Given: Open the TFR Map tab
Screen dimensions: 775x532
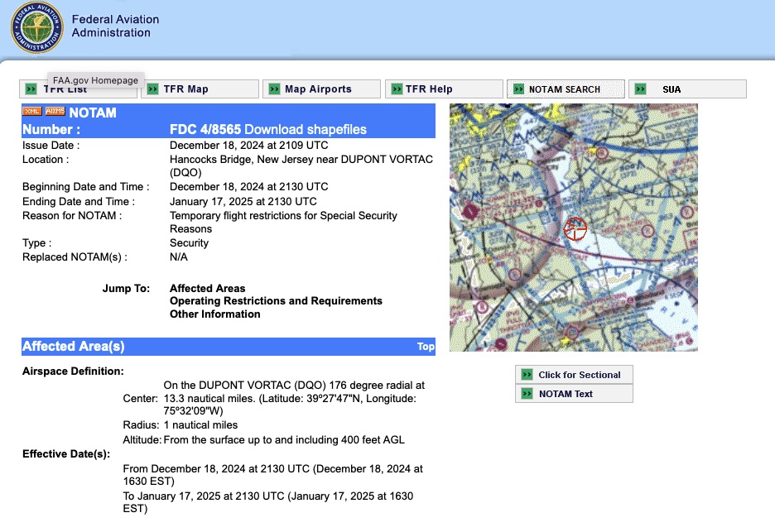Looking at the screenshot, I should pos(185,89).
